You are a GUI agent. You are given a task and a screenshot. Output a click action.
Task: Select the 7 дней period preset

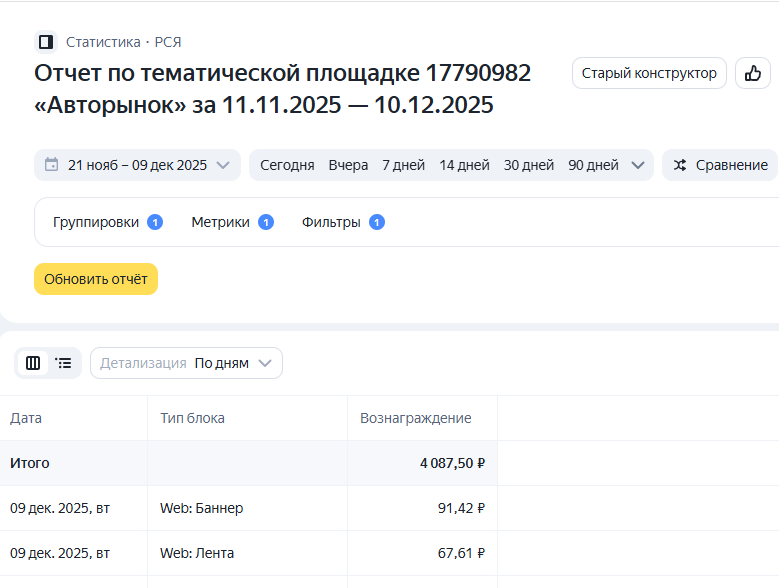point(403,165)
